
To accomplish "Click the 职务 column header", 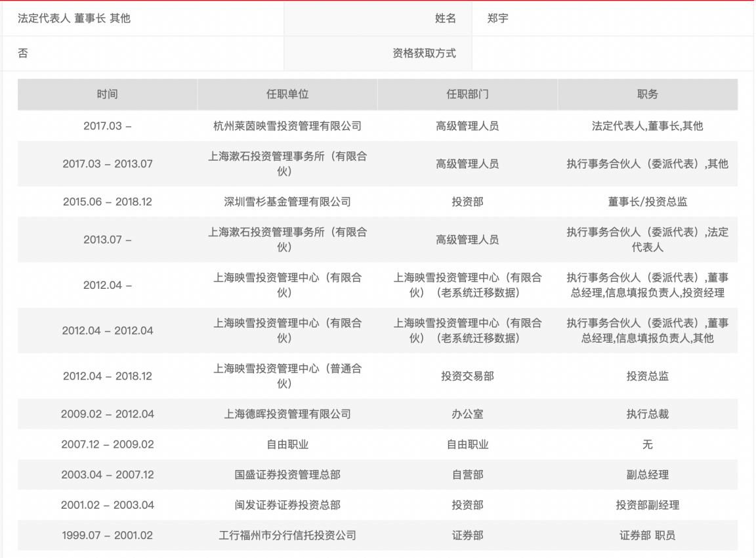I will tap(648, 95).
